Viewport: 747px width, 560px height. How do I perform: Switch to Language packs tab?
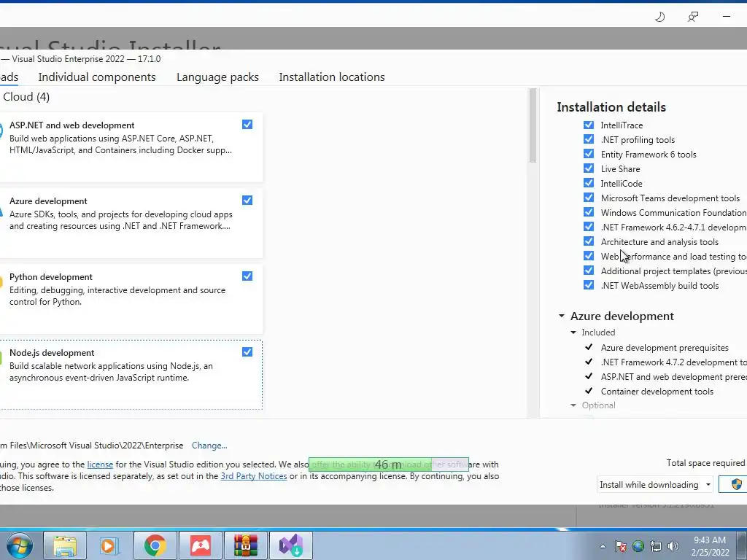pos(217,77)
